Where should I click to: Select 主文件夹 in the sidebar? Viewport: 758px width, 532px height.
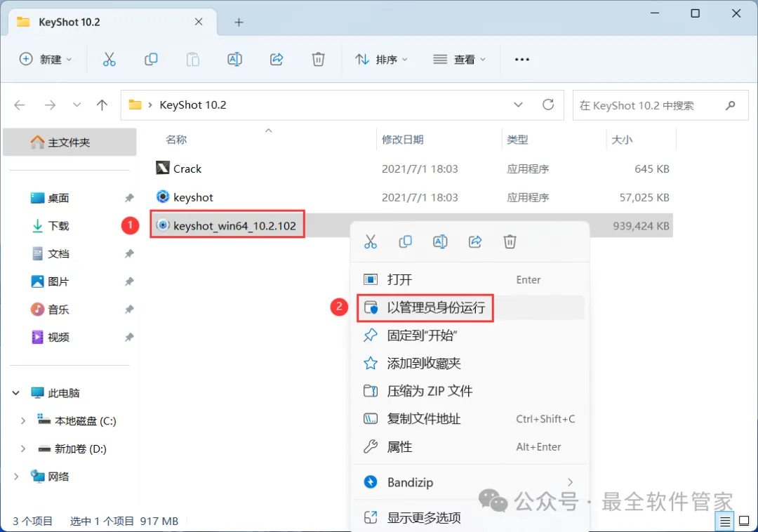coord(69,142)
